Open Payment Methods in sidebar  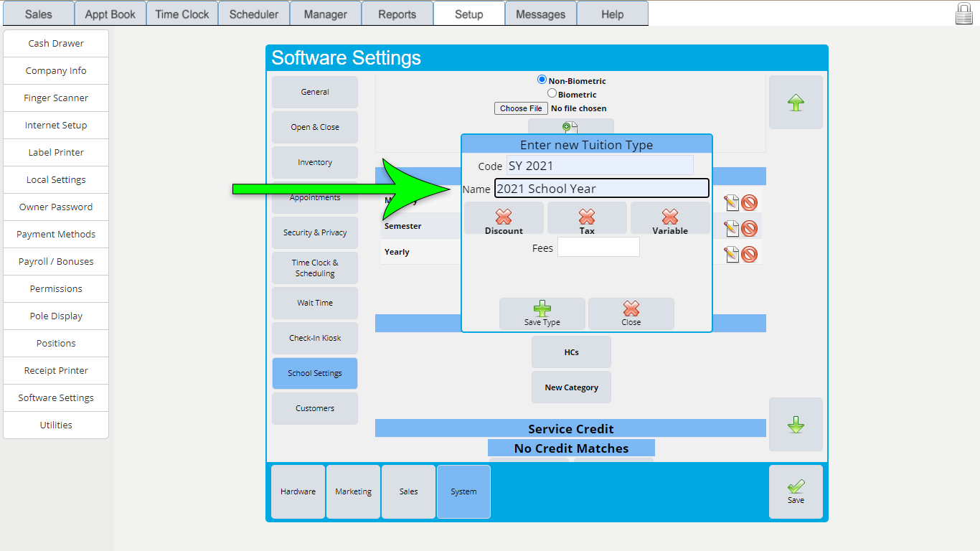click(x=56, y=235)
